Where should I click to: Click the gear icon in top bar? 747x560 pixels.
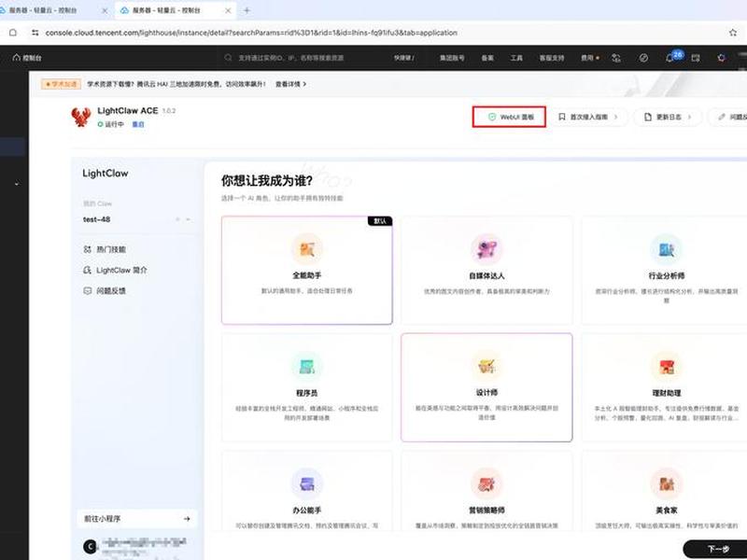tap(721, 58)
